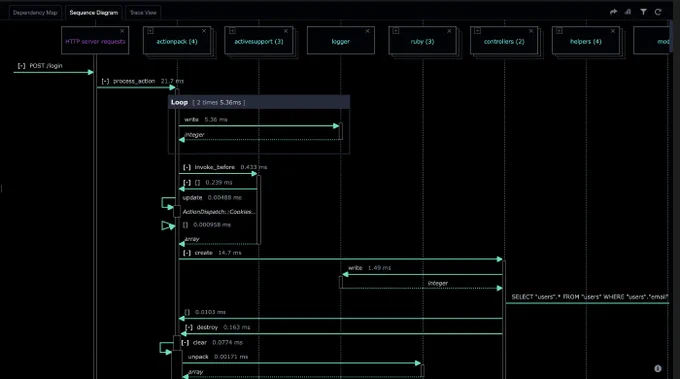
Task: Collapse the destroy 0.163 ms call
Action: (x=189, y=327)
